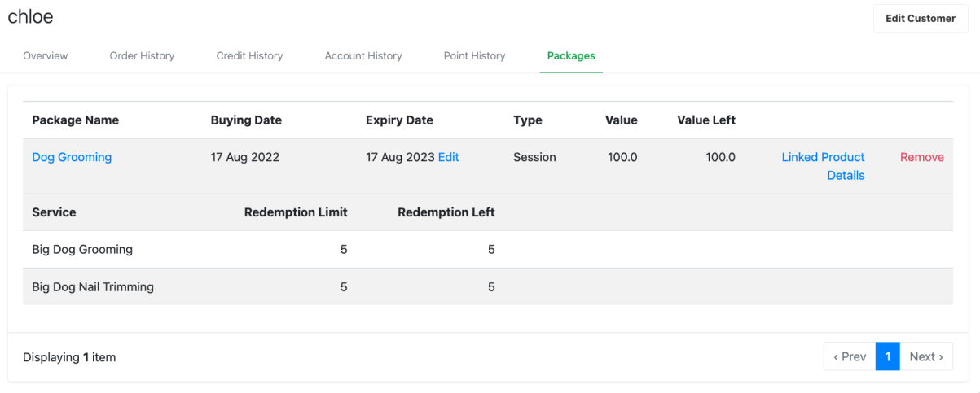The image size is (980, 393).
Task: Click the Expiry Date column header
Action: 399,120
